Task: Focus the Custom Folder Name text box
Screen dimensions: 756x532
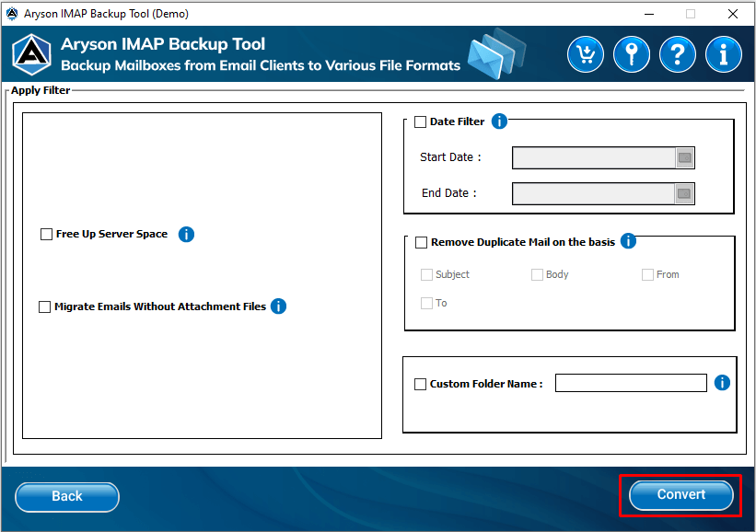Action: [x=631, y=383]
